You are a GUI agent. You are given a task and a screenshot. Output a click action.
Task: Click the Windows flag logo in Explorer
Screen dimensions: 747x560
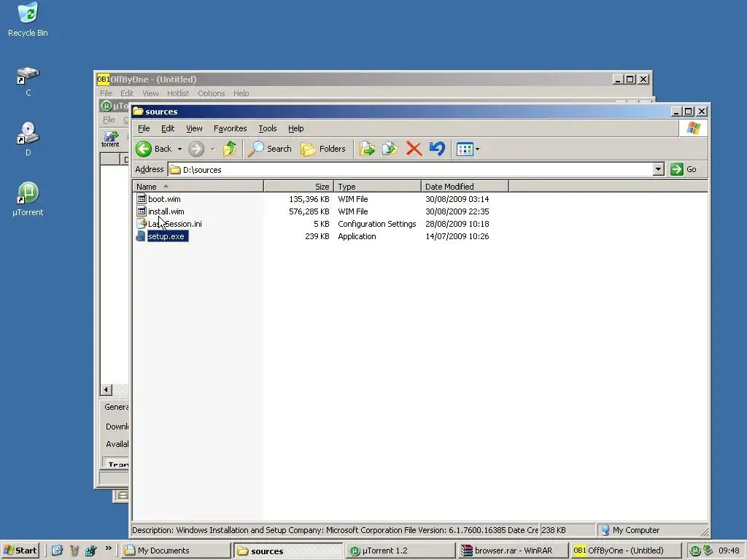click(x=694, y=128)
